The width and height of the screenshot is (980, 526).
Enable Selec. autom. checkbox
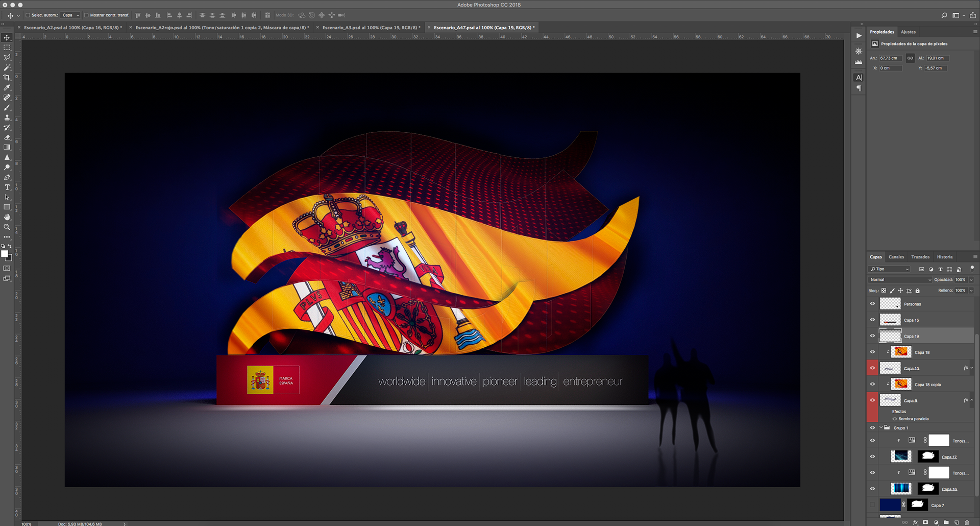pos(28,15)
